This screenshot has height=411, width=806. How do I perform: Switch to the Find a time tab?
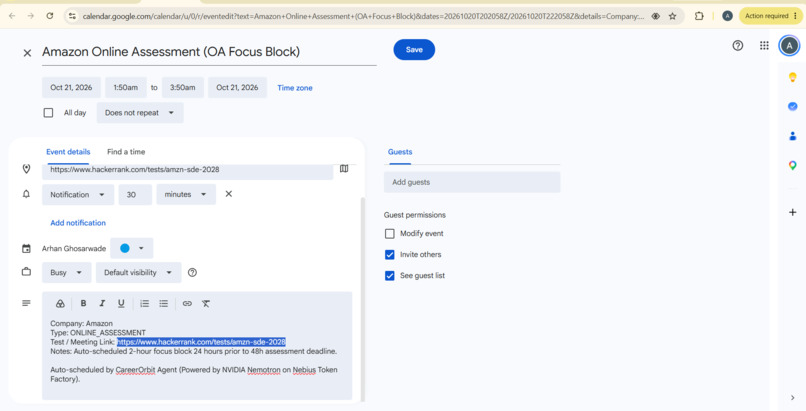coord(126,152)
